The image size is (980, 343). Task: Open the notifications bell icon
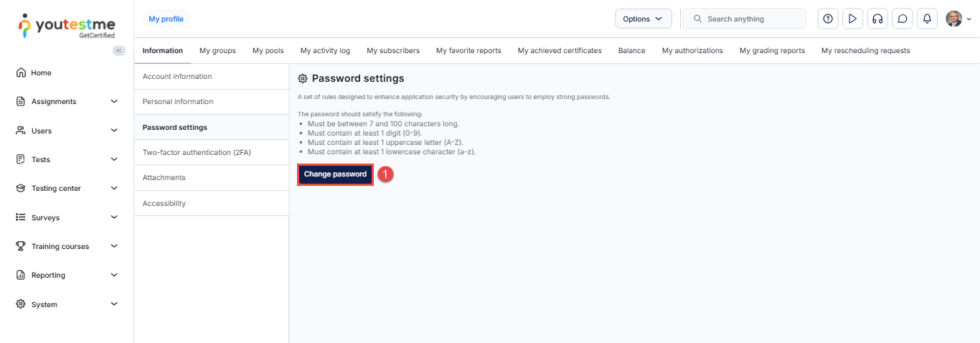[x=927, y=19]
